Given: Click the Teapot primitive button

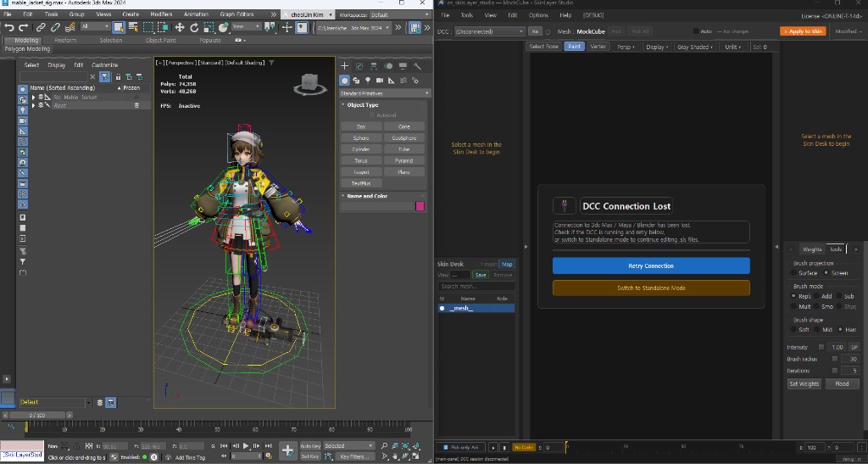Looking at the screenshot, I should [x=361, y=172].
